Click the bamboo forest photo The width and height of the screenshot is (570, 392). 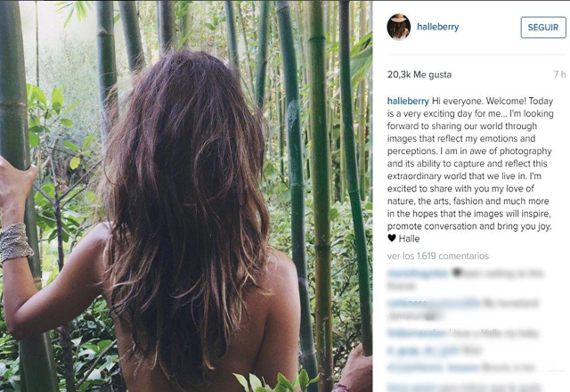[186, 196]
